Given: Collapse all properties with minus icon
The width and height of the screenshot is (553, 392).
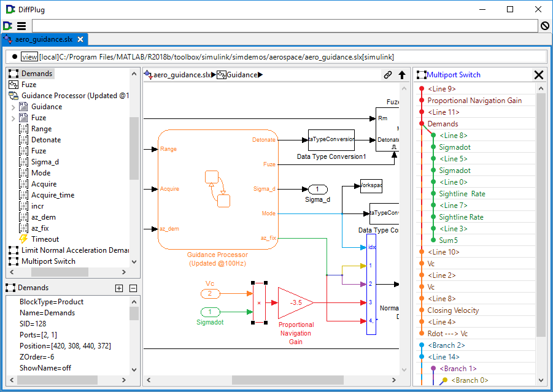Looking at the screenshot, I should click(133, 288).
